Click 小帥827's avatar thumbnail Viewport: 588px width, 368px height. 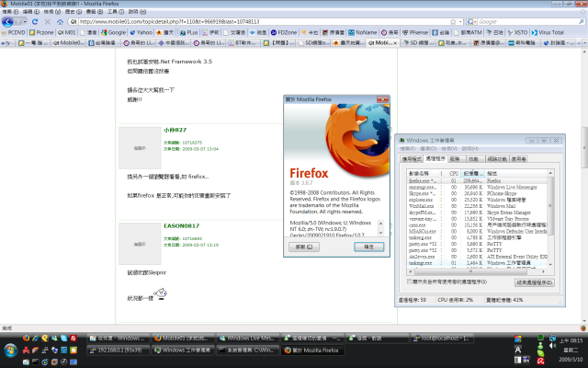(140, 148)
